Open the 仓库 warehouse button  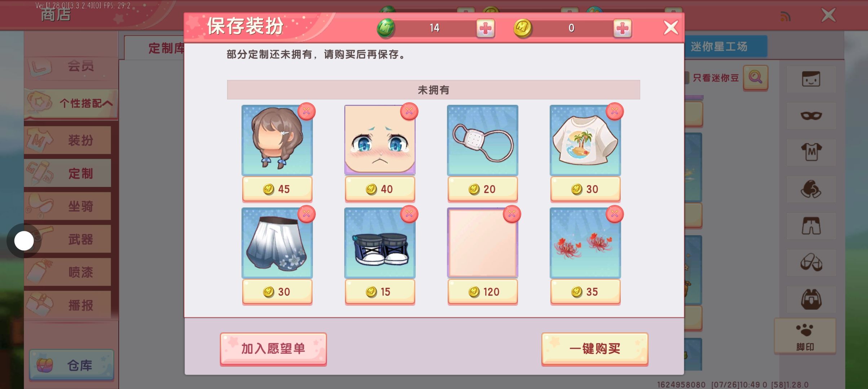click(x=71, y=365)
